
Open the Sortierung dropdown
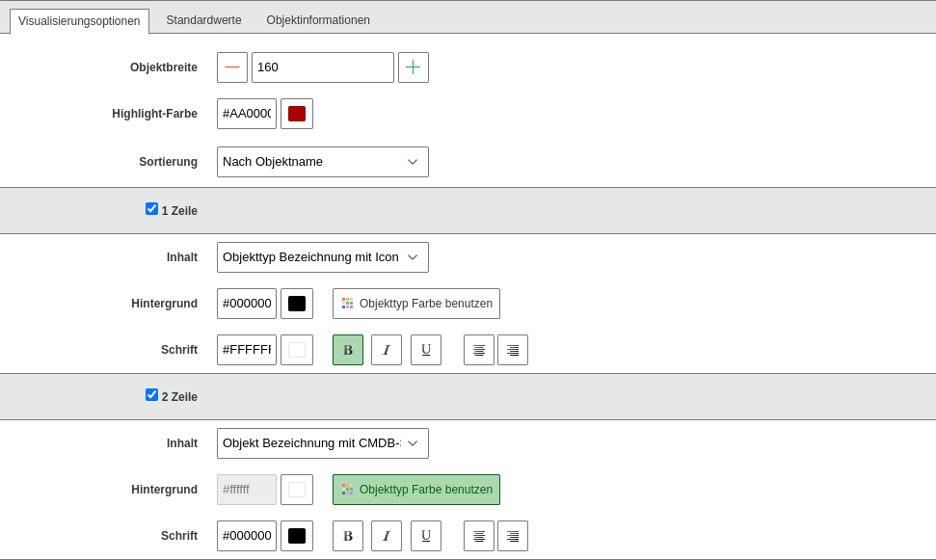point(323,162)
